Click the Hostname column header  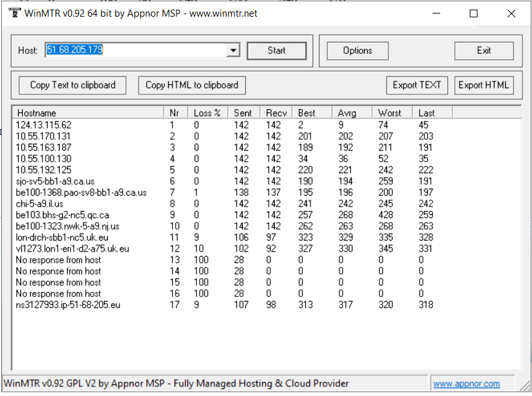click(88, 113)
